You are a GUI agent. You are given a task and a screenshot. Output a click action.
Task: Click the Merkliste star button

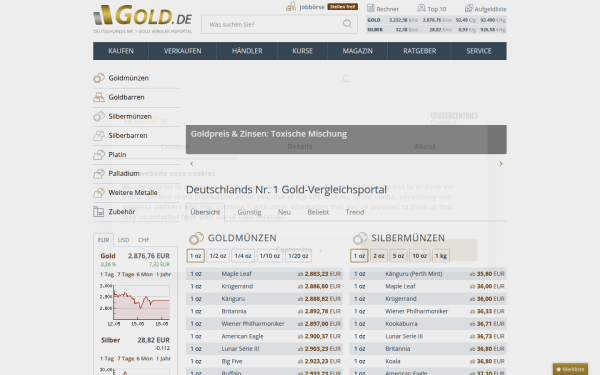pos(570,369)
